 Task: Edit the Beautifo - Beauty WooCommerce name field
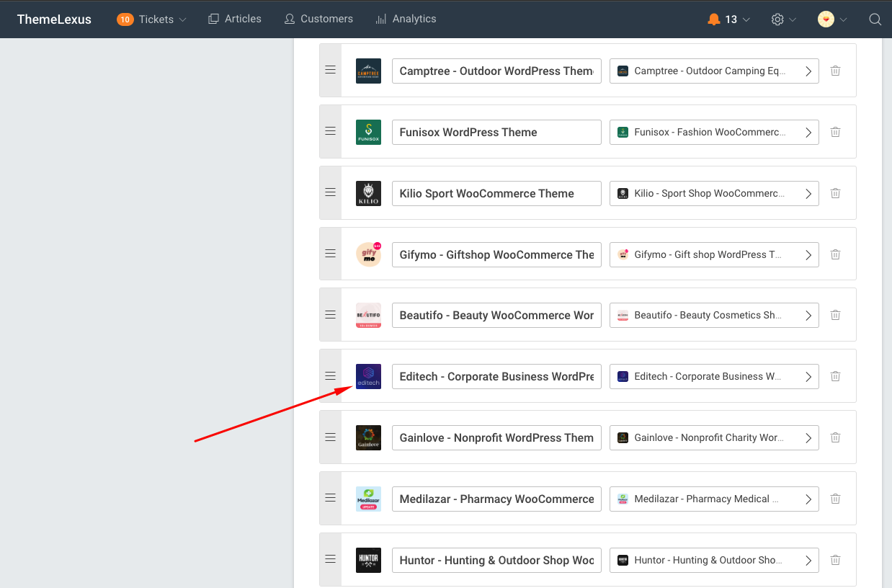click(x=496, y=315)
